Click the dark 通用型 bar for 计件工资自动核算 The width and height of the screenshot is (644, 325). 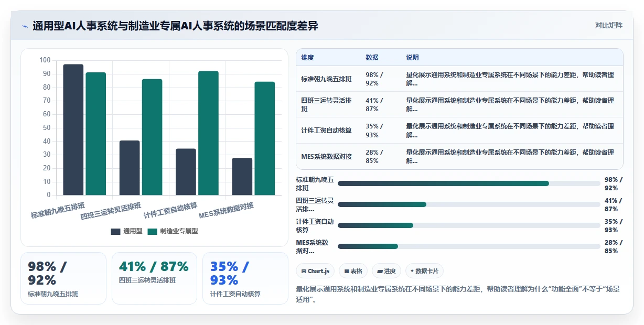tap(186, 172)
